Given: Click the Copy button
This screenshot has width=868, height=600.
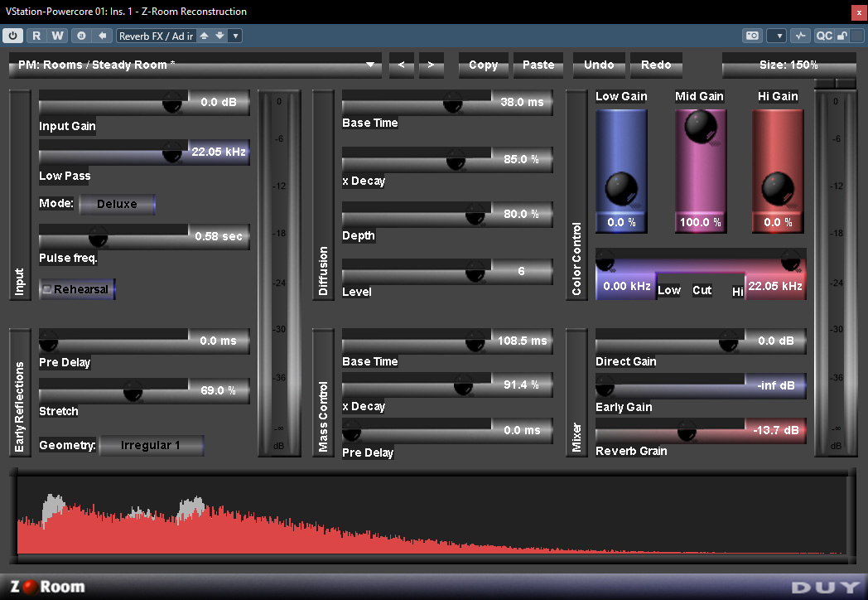Looking at the screenshot, I should tap(483, 65).
